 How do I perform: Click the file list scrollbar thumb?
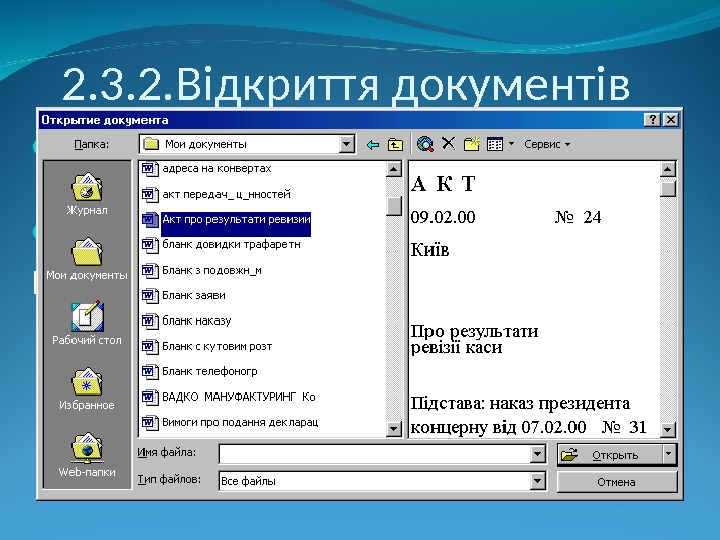(x=394, y=206)
